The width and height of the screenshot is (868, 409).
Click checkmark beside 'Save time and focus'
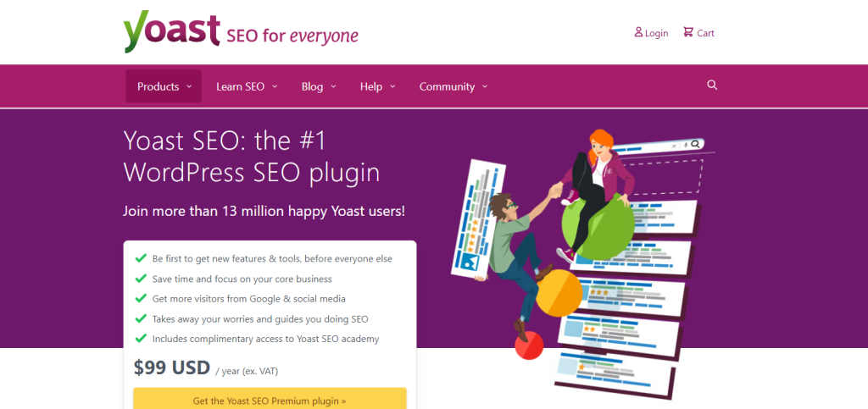coord(142,278)
